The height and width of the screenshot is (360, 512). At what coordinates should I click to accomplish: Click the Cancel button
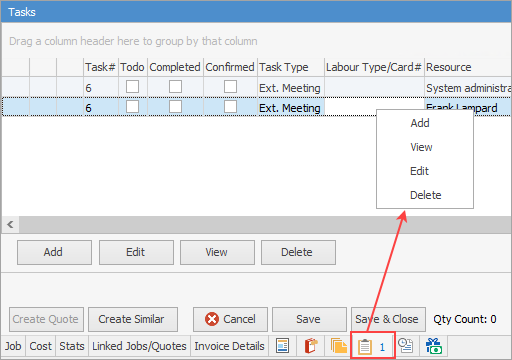click(x=230, y=319)
